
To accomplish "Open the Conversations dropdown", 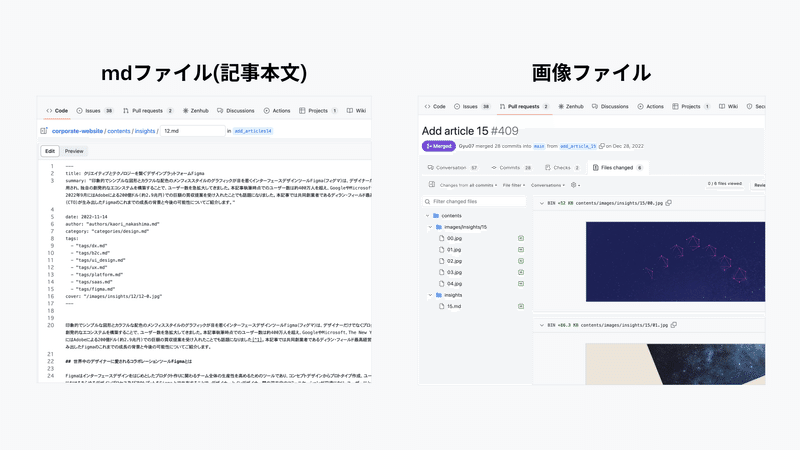I will click(548, 185).
